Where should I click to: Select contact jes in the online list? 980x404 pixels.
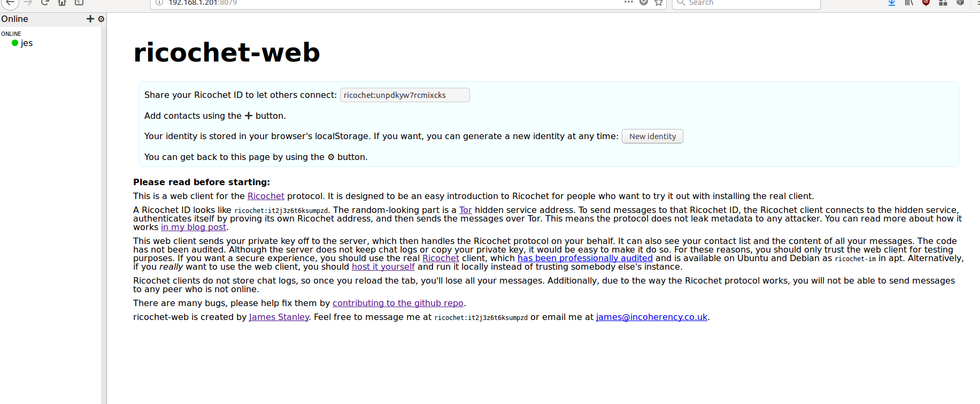coord(26,43)
